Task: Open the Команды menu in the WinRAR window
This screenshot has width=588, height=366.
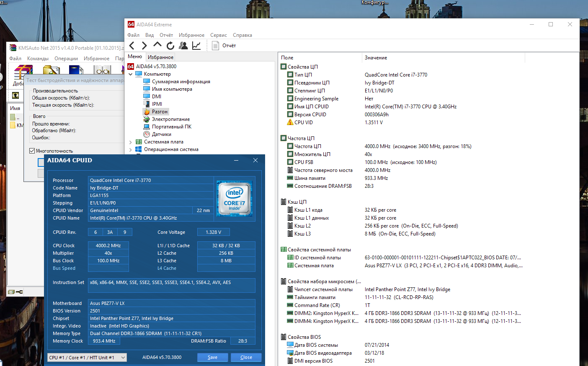Action: [x=38, y=59]
